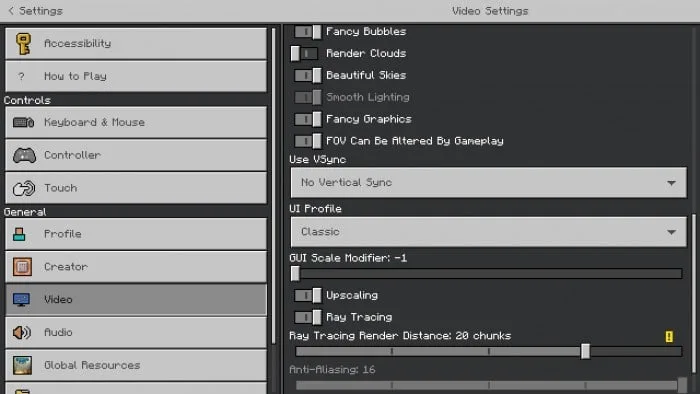Click the "General" section heading
Viewport: 700px width, 394px height.
pos(25,212)
